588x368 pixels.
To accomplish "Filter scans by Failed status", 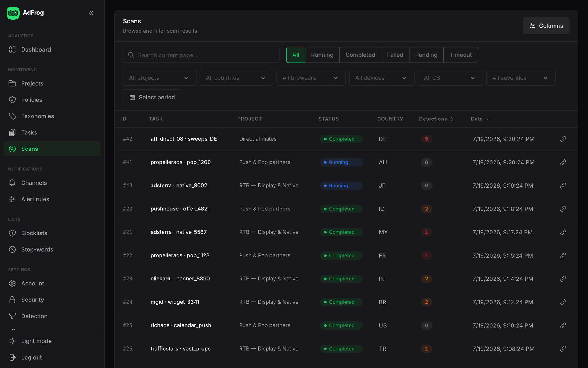I will [x=395, y=55].
